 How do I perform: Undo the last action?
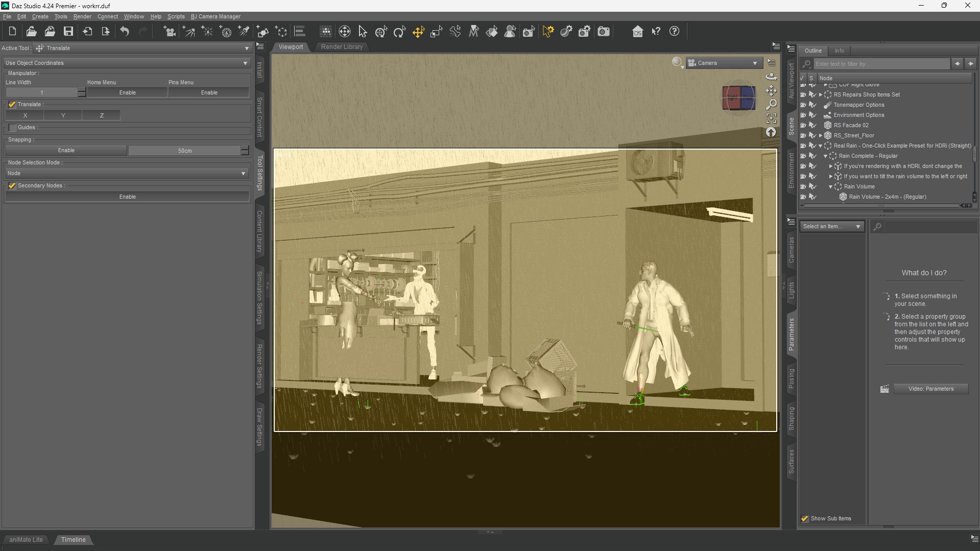125,32
